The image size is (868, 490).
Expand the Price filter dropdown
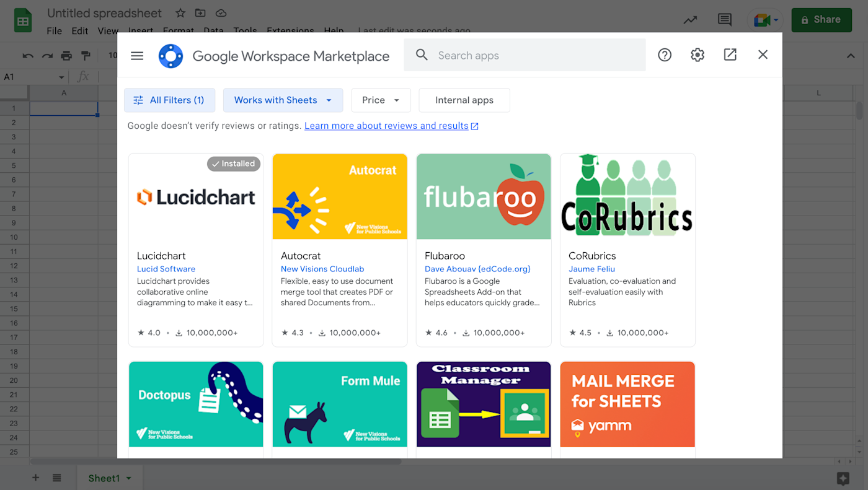click(381, 100)
